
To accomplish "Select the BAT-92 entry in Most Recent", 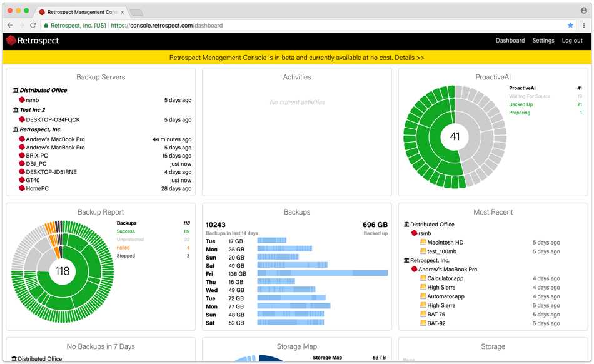I will 490,323.
